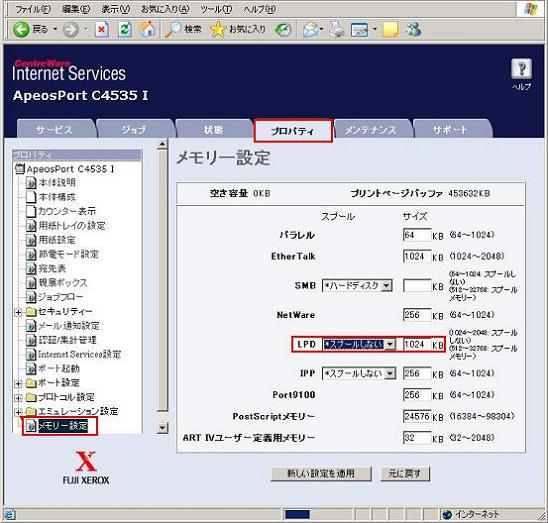Open Favorites star icon in toolbar
The width and height of the screenshot is (548, 523).
(x=218, y=30)
